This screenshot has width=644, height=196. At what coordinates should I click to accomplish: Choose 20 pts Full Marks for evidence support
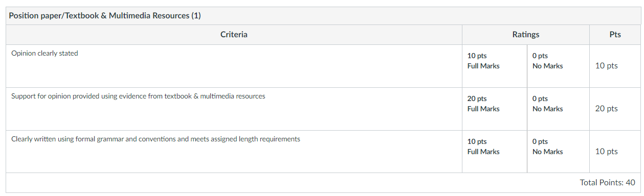495,109
